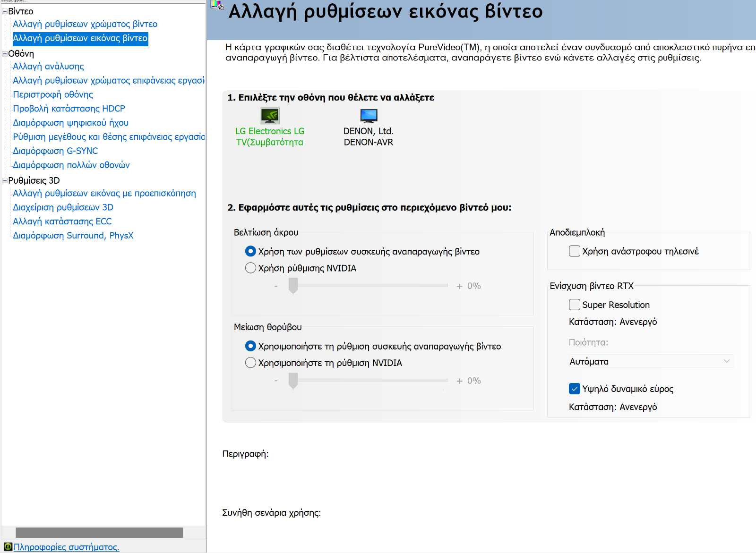This screenshot has height=553, width=756.
Task: Click the left panel horizontal scrollbar
Action: coord(99,533)
